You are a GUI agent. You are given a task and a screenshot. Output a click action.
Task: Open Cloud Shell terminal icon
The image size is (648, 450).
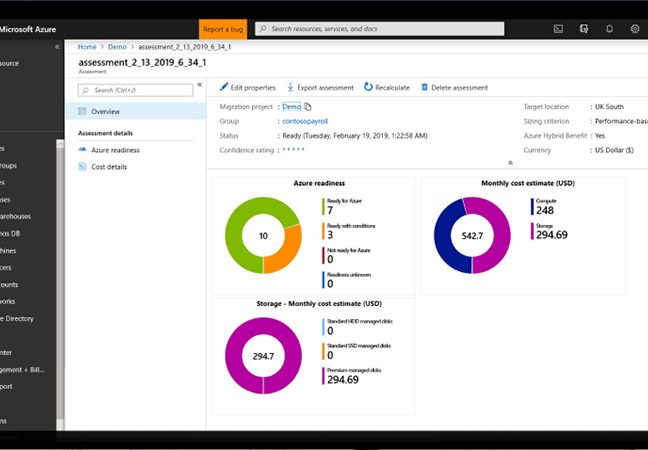(x=558, y=29)
